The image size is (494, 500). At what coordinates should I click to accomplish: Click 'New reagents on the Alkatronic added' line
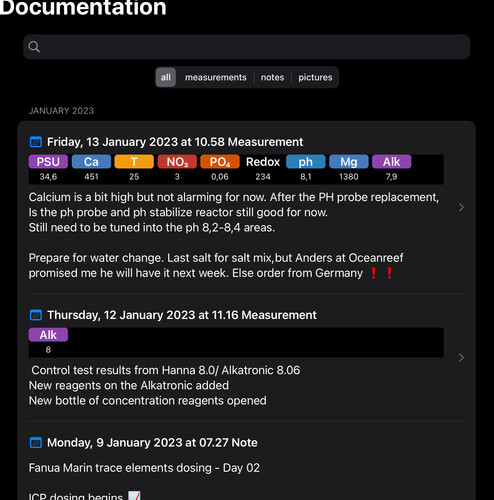pyautogui.click(x=129, y=385)
